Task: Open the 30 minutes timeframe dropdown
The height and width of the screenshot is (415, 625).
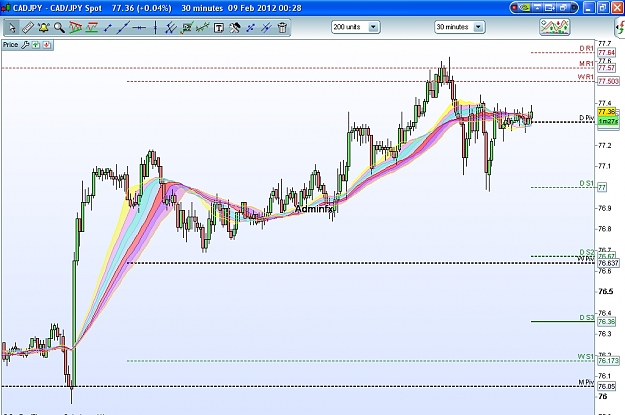Action: tap(460, 27)
